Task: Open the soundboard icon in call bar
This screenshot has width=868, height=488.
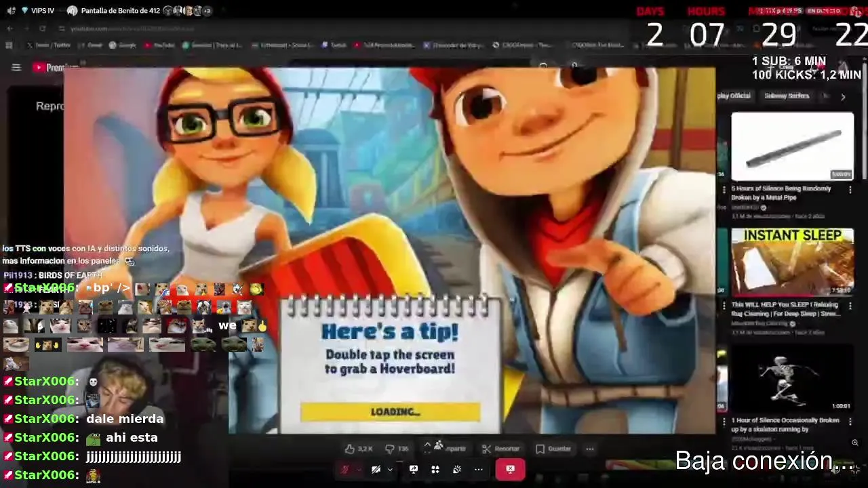Action: (x=457, y=469)
